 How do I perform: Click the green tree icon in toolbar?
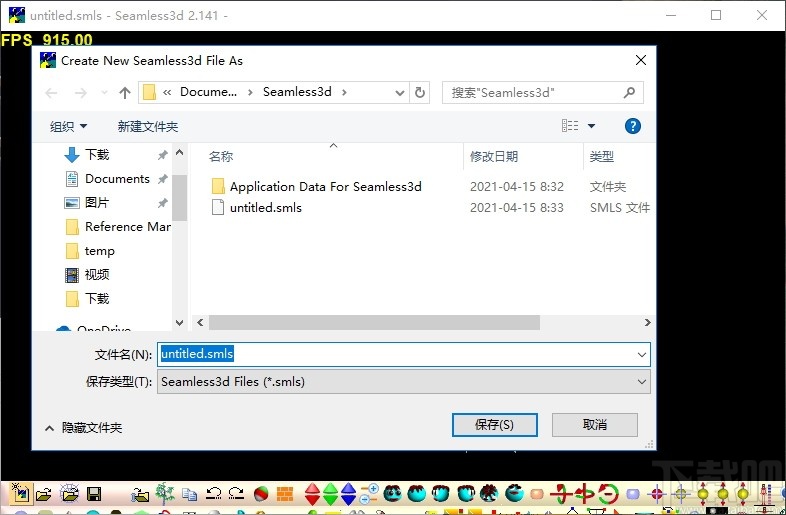click(x=164, y=494)
